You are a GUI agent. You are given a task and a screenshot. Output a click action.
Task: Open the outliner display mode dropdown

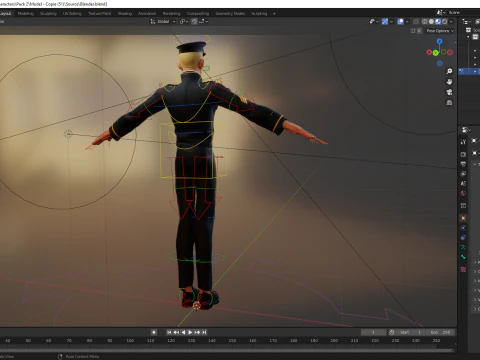click(466, 21)
